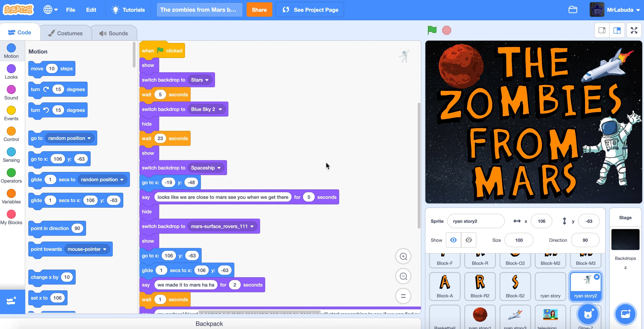Start the project with the green flag
Screen dimensions: 644x329
coord(432,30)
